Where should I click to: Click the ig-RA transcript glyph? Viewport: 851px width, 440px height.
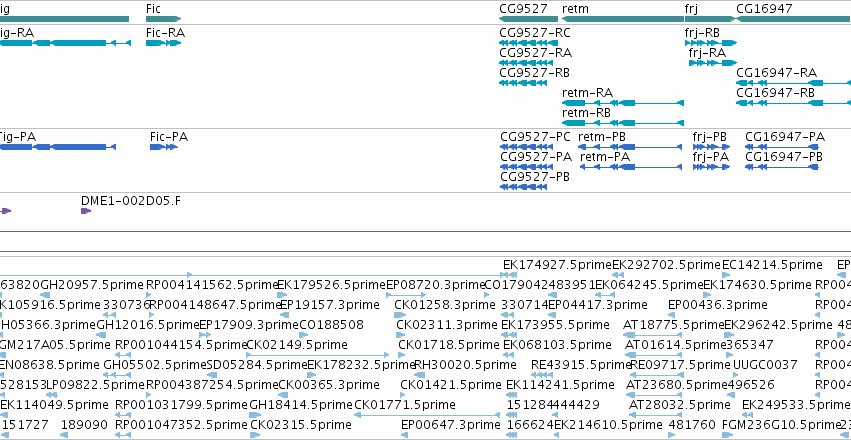[x=65, y=43]
